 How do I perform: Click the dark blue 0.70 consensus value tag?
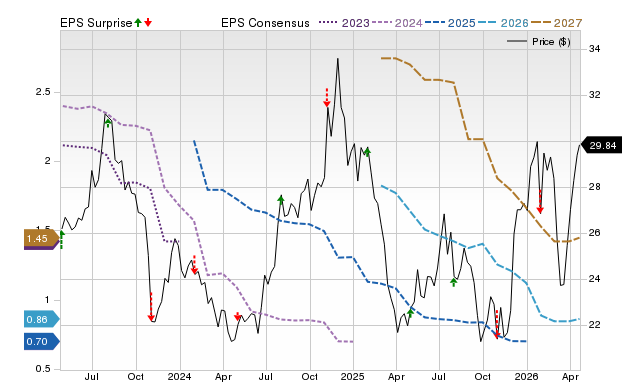[x=42, y=342]
